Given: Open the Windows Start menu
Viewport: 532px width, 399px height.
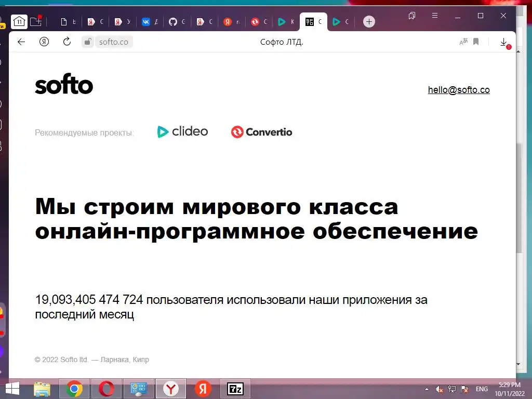Looking at the screenshot, I should coord(12,389).
